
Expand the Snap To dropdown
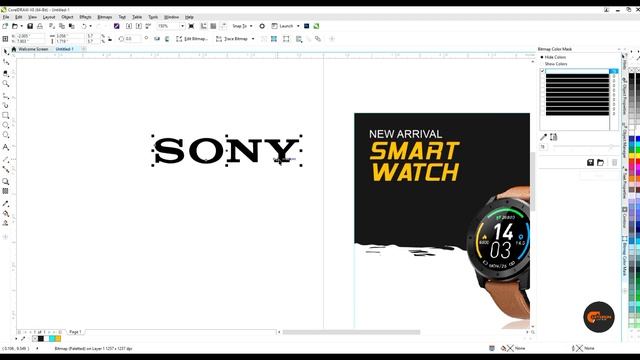[x=251, y=26]
